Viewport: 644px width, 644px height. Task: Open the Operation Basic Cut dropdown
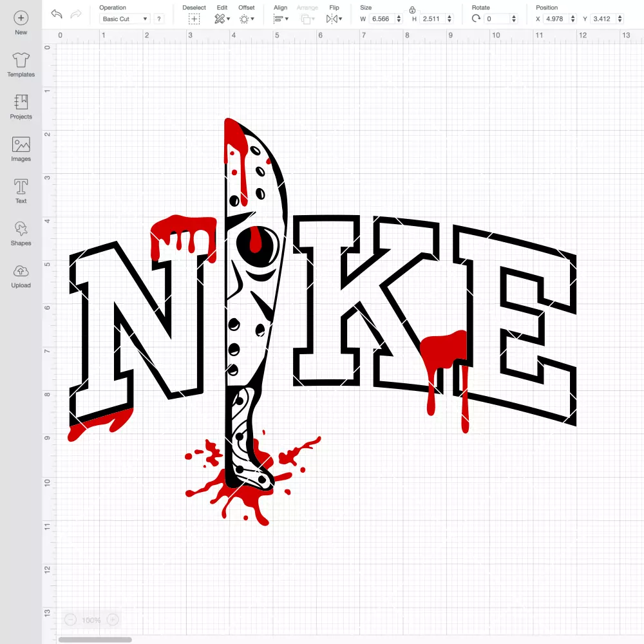[x=125, y=19]
